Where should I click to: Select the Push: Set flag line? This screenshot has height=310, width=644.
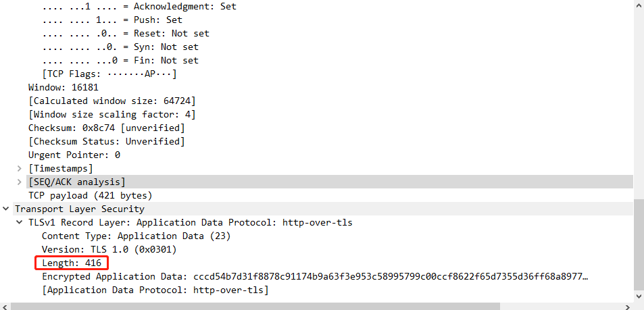click(112, 20)
